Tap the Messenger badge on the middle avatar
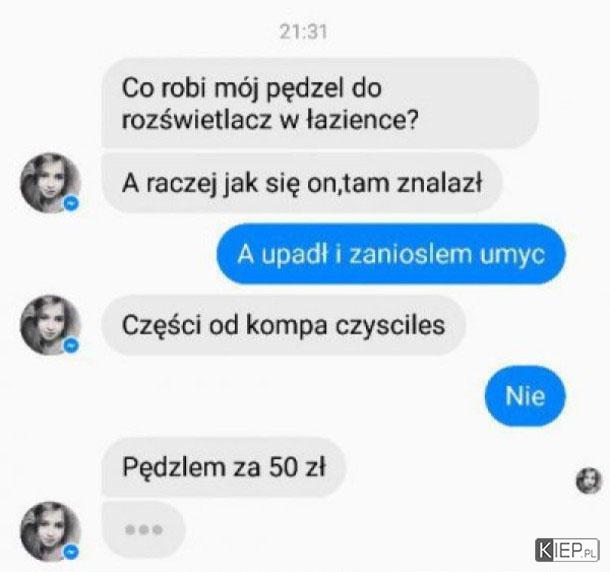The image size is (610, 572). click(x=71, y=345)
